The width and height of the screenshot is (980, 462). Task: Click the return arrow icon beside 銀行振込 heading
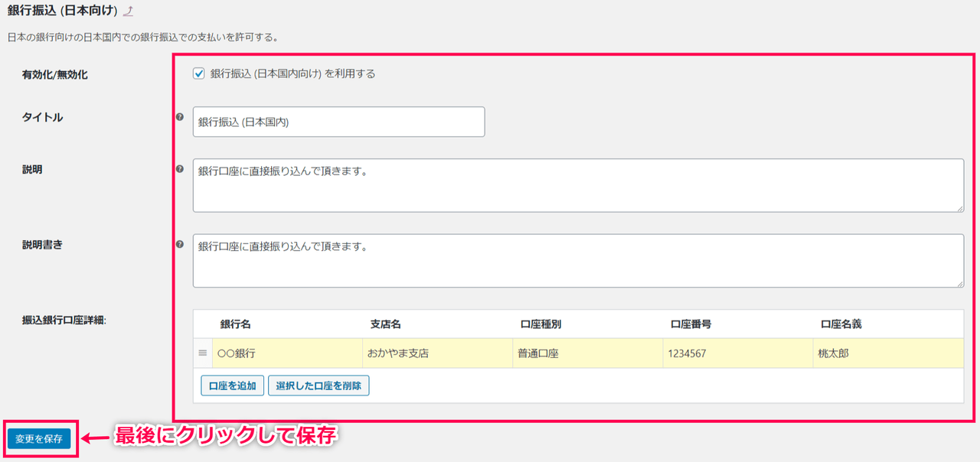(x=128, y=11)
